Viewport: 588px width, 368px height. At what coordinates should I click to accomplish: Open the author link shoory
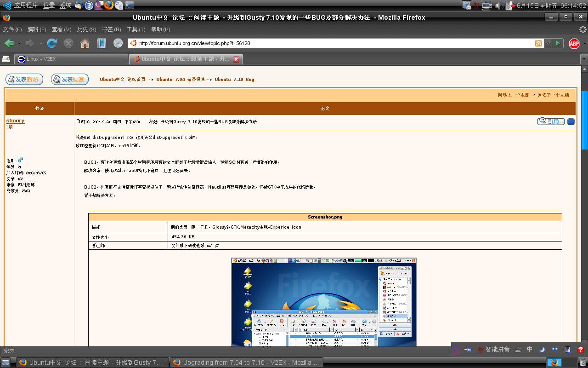(15, 121)
